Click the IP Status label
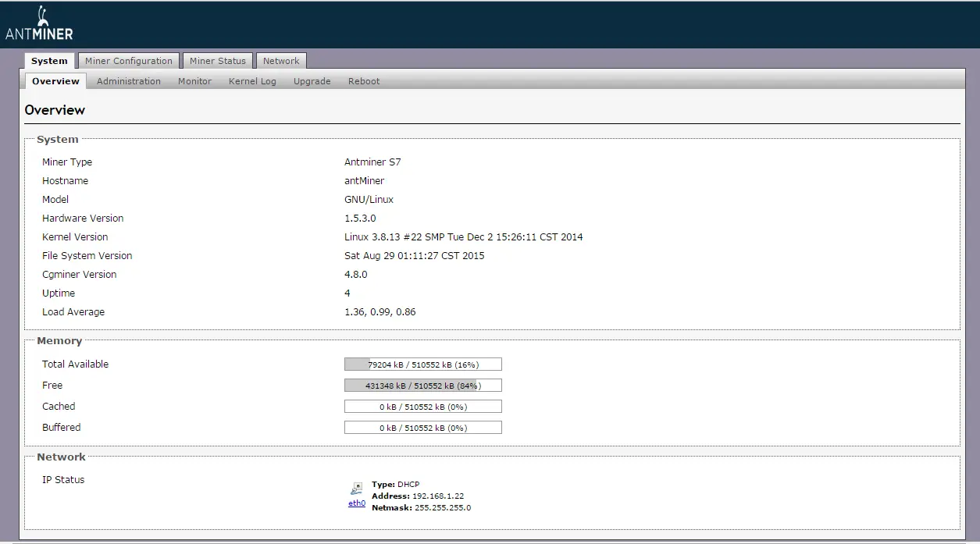 (63, 480)
